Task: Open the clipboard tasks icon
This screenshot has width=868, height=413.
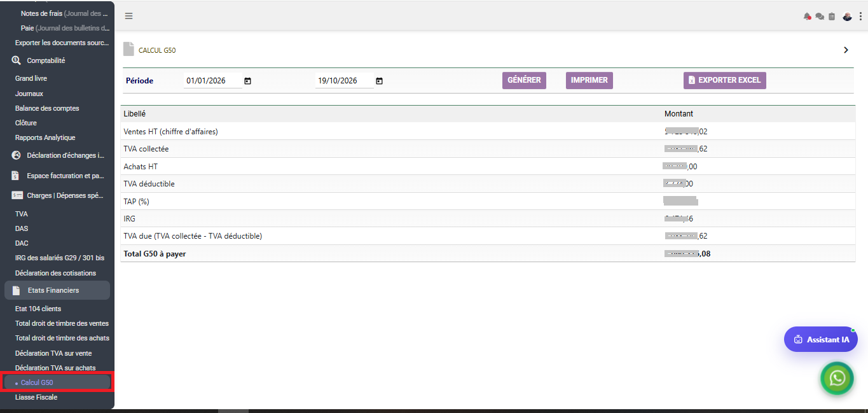Action: pyautogui.click(x=832, y=17)
